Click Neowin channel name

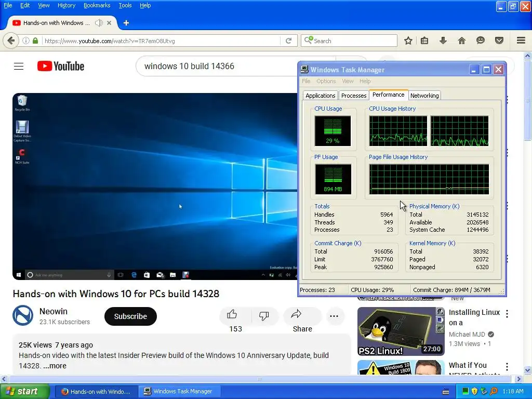[54, 311]
